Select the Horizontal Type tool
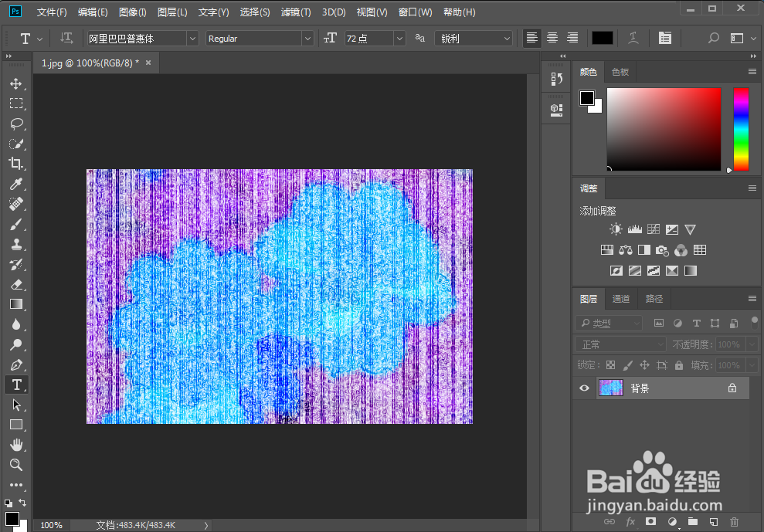Screen dimensions: 764x532 pyautogui.click(x=16, y=385)
